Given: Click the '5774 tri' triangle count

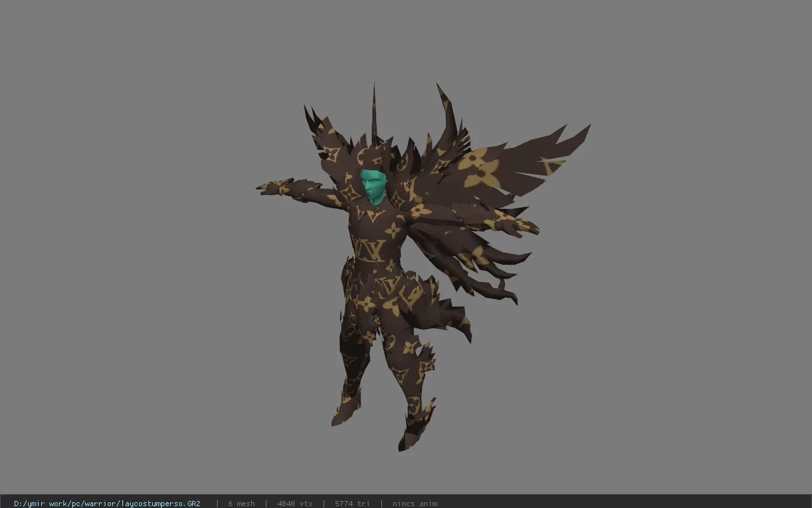Looking at the screenshot, I should pyautogui.click(x=352, y=504).
